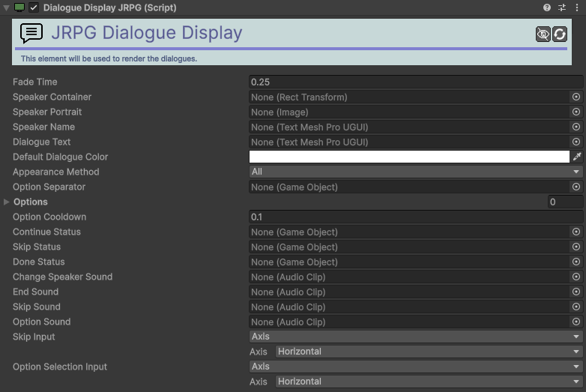
Task: Toggle the Dialogue Display JRPG enabled checkbox
Action: (34, 7)
